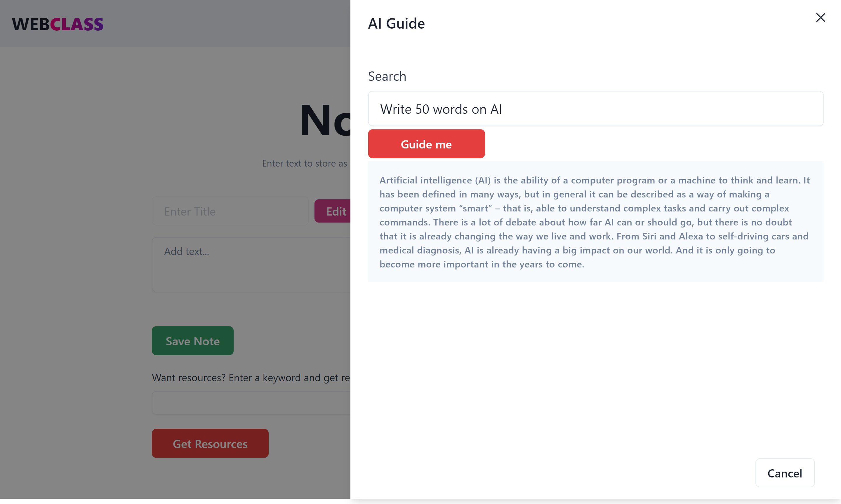Click inside the Search query box

click(x=595, y=109)
